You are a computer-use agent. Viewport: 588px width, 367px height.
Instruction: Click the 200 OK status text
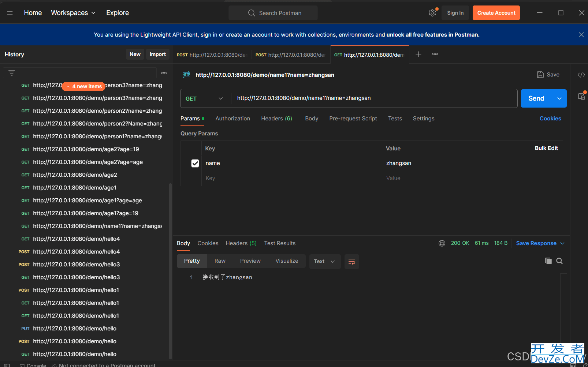(460, 243)
